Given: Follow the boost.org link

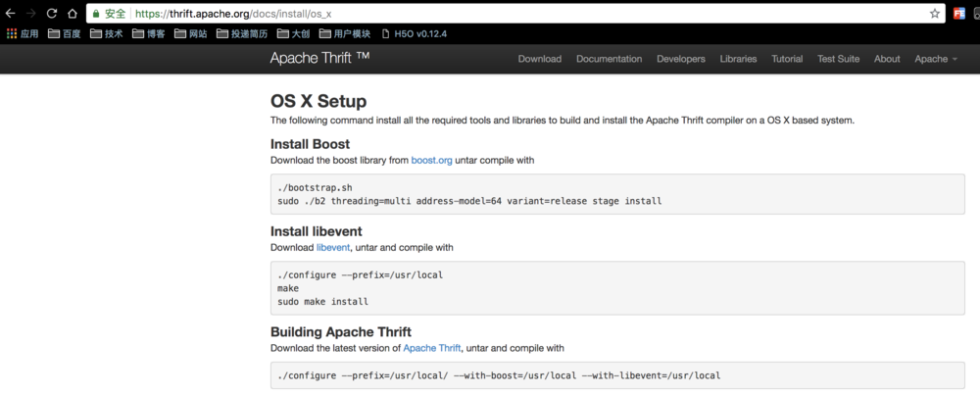Looking at the screenshot, I should pyautogui.click(x=431, y=160).
